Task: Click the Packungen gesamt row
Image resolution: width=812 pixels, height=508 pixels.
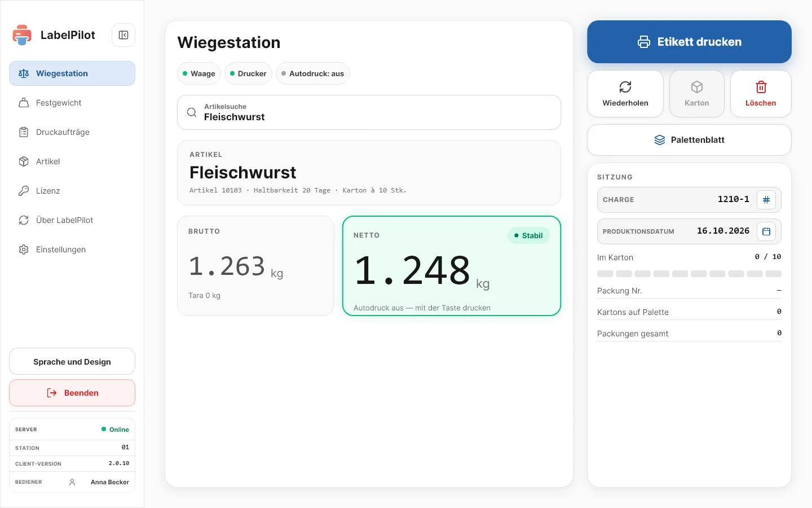Action: click(x=689, y=334)
